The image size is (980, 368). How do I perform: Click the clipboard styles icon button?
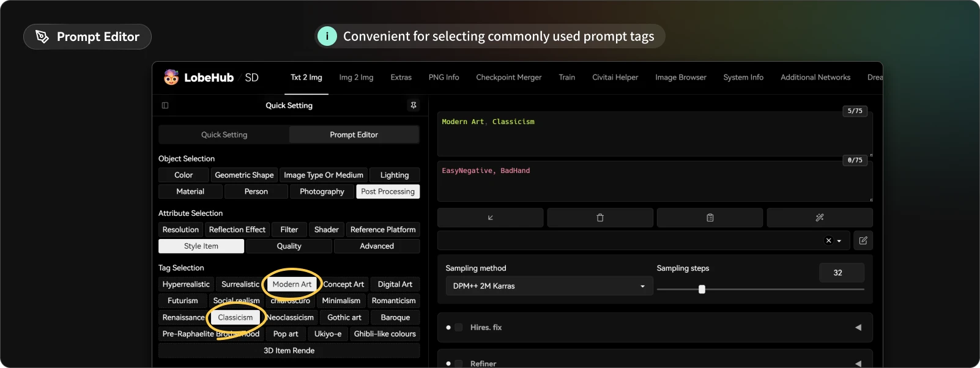pyautogui.click(x=710, y=218)
